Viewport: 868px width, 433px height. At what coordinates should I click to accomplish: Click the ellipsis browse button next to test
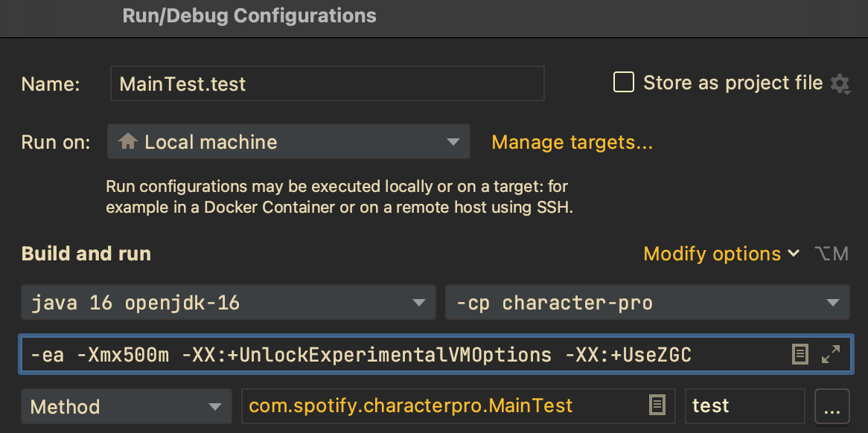[832, 406]
